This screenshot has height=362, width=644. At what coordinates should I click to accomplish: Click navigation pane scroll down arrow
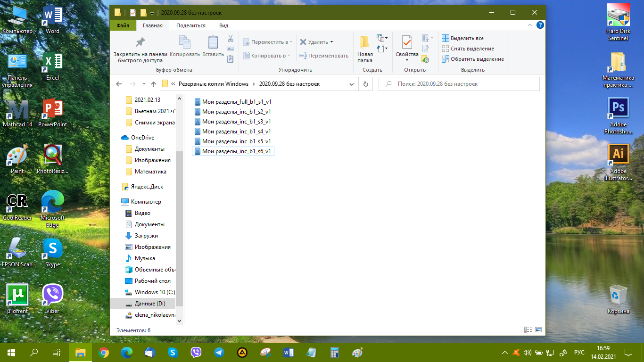click(179, 320)
